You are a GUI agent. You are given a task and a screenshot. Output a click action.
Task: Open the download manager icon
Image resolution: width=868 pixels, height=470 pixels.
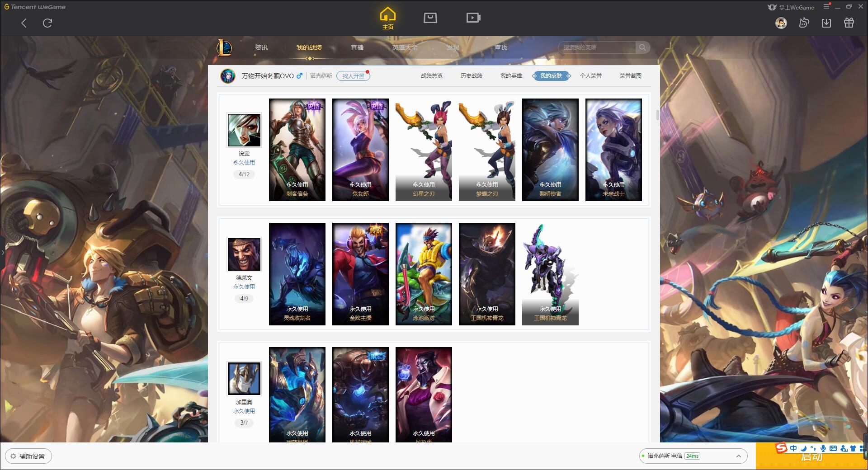(x=826, y=23)
